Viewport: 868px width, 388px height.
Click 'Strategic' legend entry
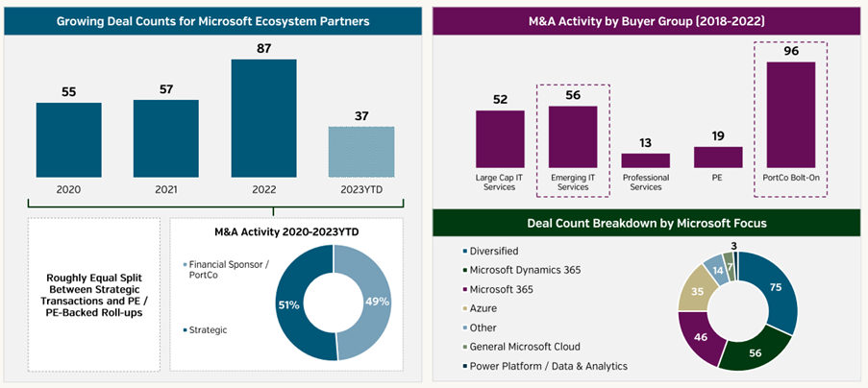point(205,330)
